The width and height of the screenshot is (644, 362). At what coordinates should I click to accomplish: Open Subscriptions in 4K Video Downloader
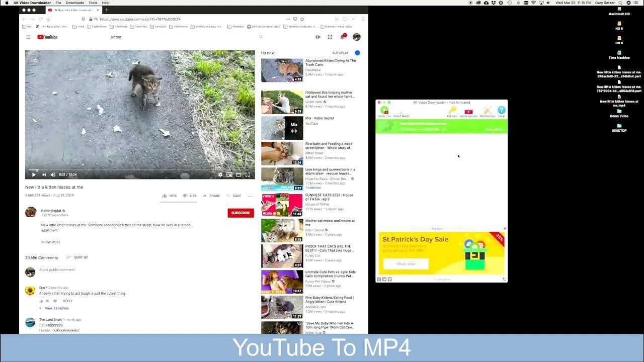click(468, 113)
